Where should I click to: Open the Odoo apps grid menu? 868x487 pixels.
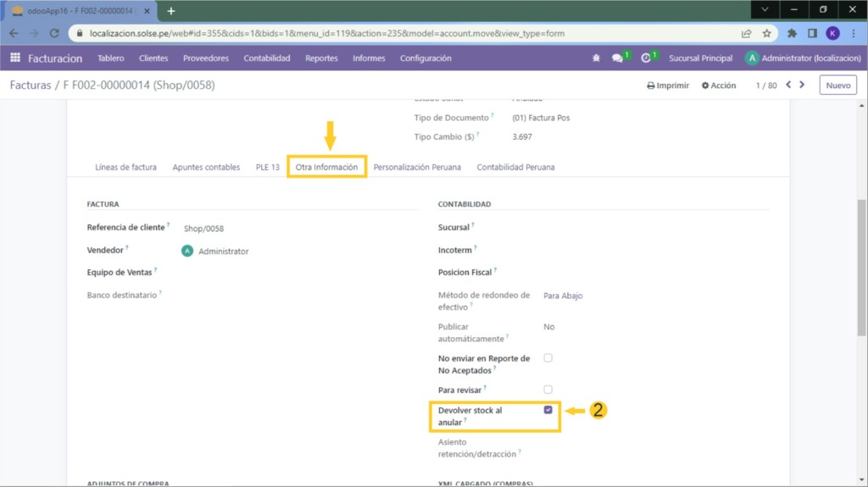[x=15, y=58]
